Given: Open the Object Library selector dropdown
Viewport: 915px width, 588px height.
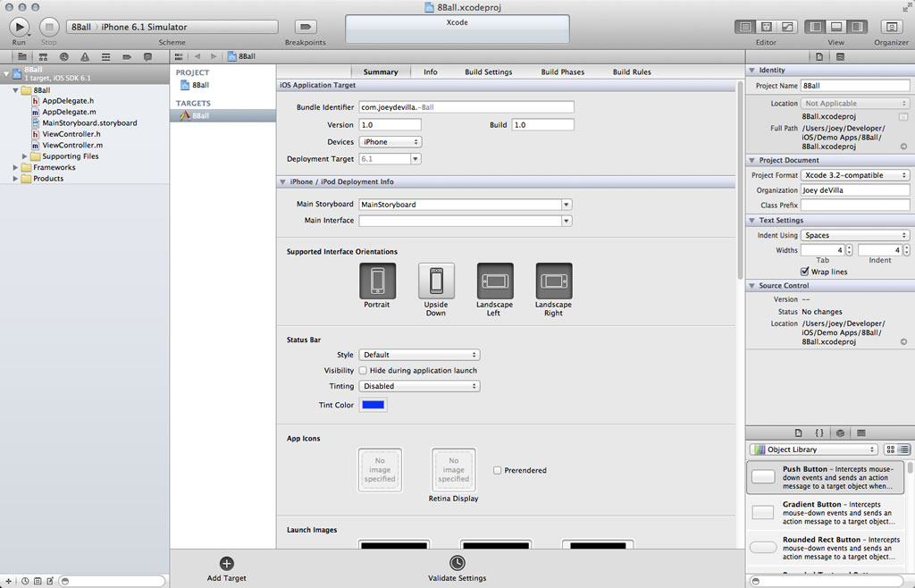Looking at the screenshot, I should [813, 449].
